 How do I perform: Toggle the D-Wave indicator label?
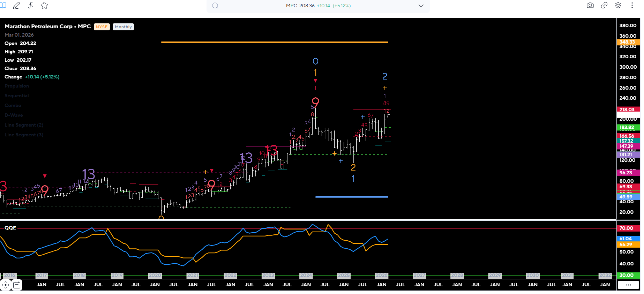point(14,115)
